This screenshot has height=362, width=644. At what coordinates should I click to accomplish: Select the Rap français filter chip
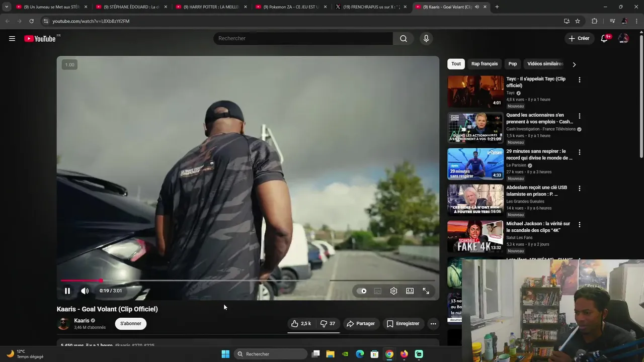point(485,64)
